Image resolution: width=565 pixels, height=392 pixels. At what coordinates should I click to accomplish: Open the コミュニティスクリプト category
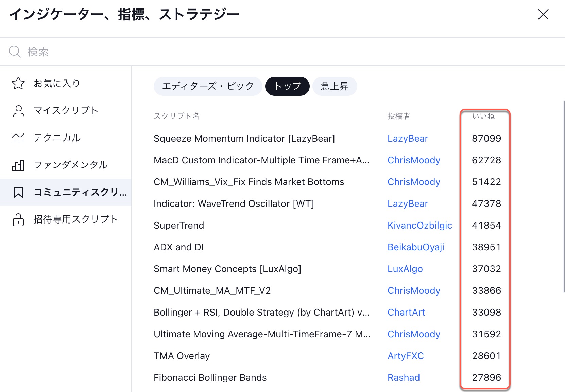coord(66,192)
